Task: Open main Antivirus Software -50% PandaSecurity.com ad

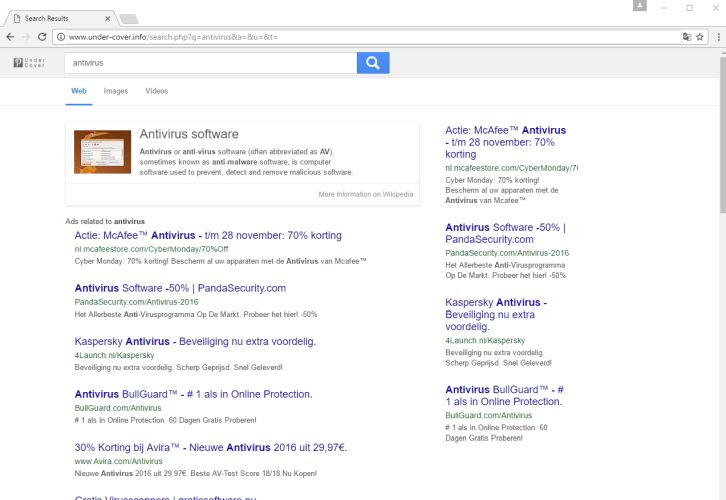Action: (x=180, y=288)
